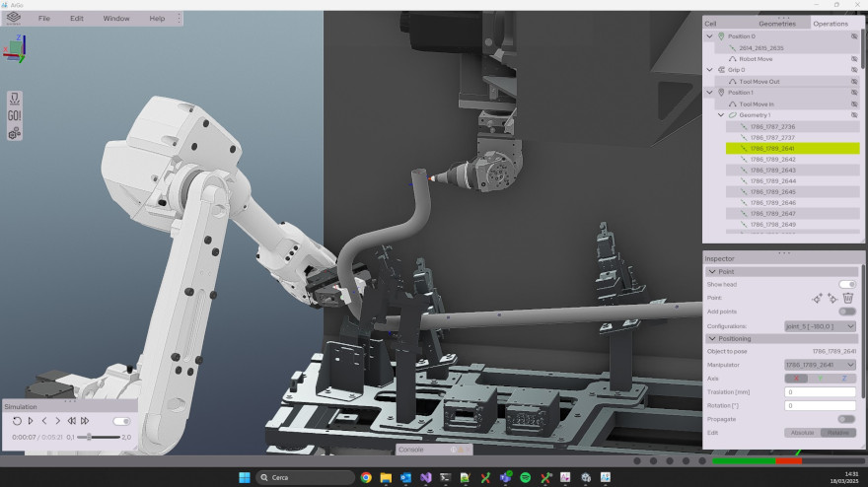The width and height of the screenshot is (868, 487).
Task: Adjust the simulation speed slider
Action: point(98,437)
